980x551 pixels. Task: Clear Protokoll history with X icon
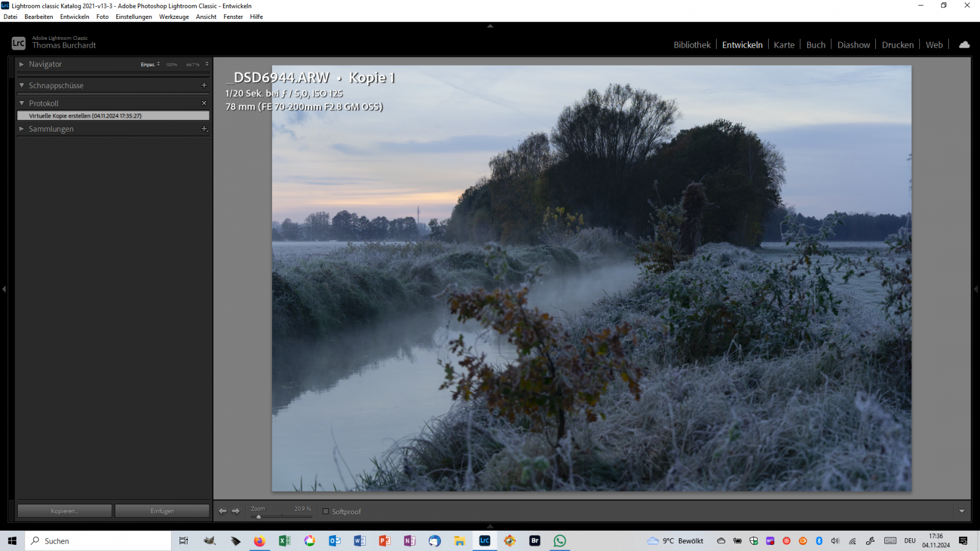coord(204,103)
